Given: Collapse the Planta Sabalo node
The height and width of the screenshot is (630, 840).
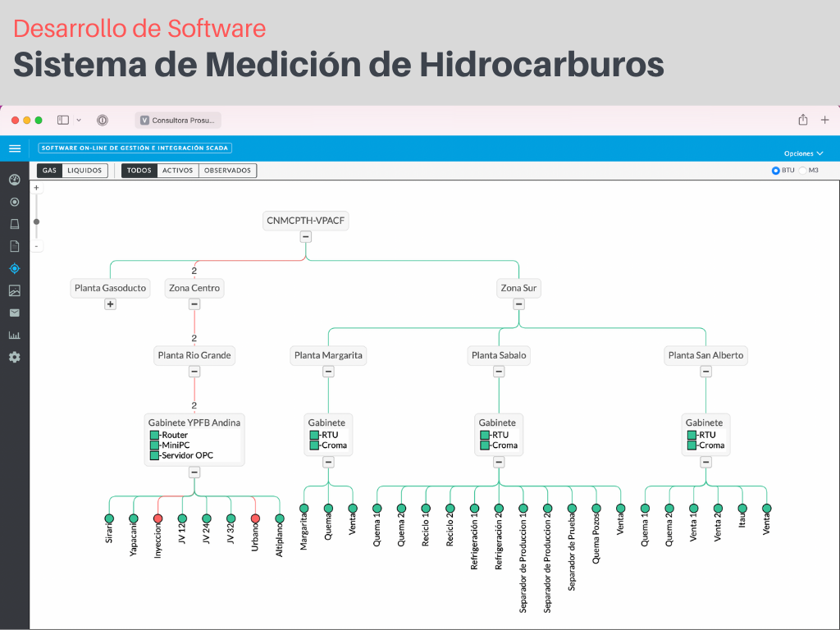Looking at the screenshot, I should [x=499, y=372].
